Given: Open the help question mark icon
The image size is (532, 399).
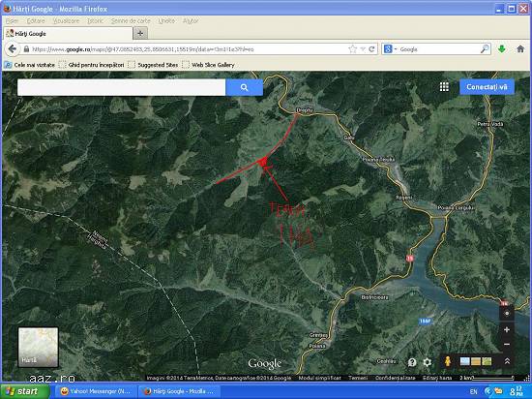Looking at the screenshot, I should coord(412,362).
